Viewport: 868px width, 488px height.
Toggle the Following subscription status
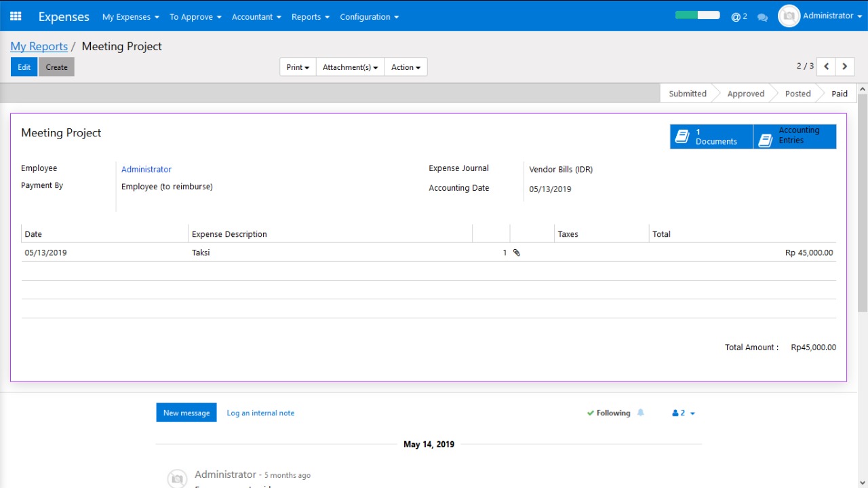608,413
